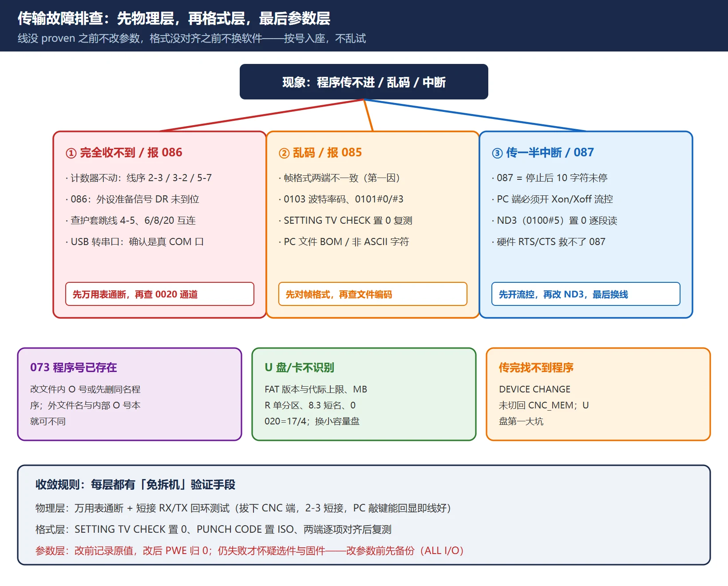Select the line "0103 波特率码、0101#0/#3"
Viewport: 728px width, 586px height.
click(x=341, y=199)
